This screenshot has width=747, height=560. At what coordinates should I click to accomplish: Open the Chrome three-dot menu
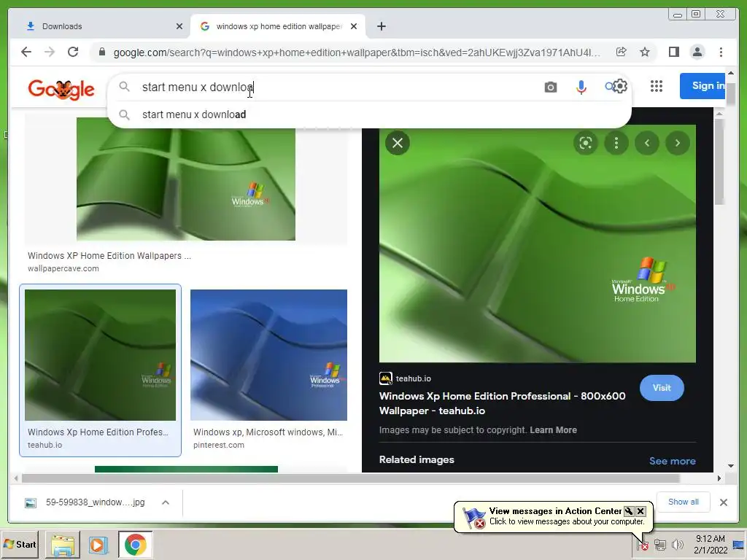click(x=721, y=52)
